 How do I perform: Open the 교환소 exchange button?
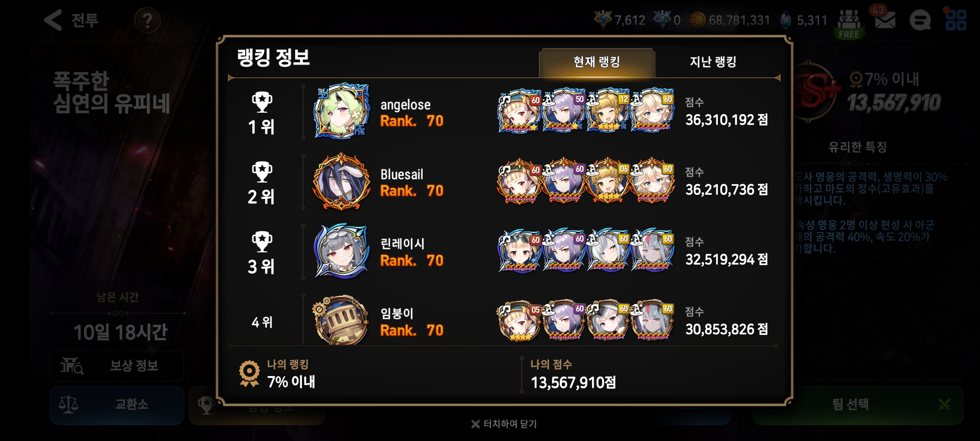point(116,405)
